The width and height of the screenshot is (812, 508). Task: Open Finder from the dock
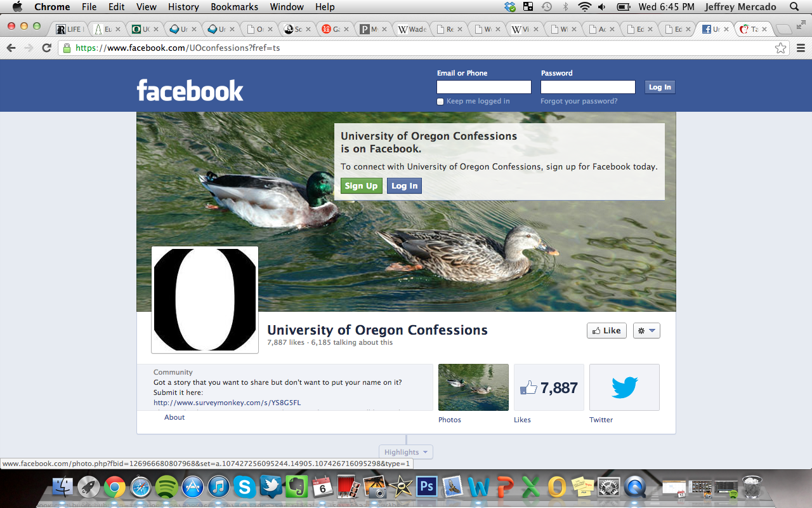[64, 487]
